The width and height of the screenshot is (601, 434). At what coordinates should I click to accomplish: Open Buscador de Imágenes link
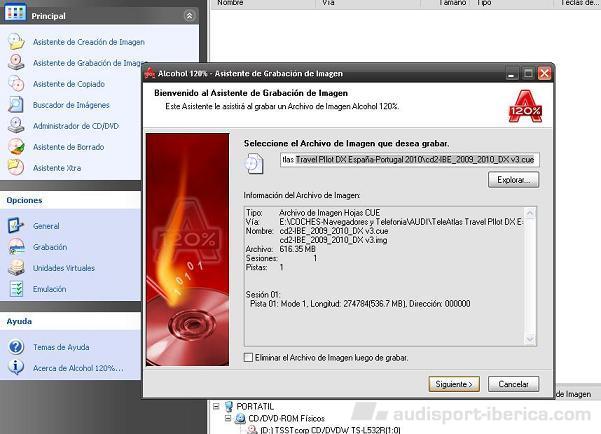(71, 105)
